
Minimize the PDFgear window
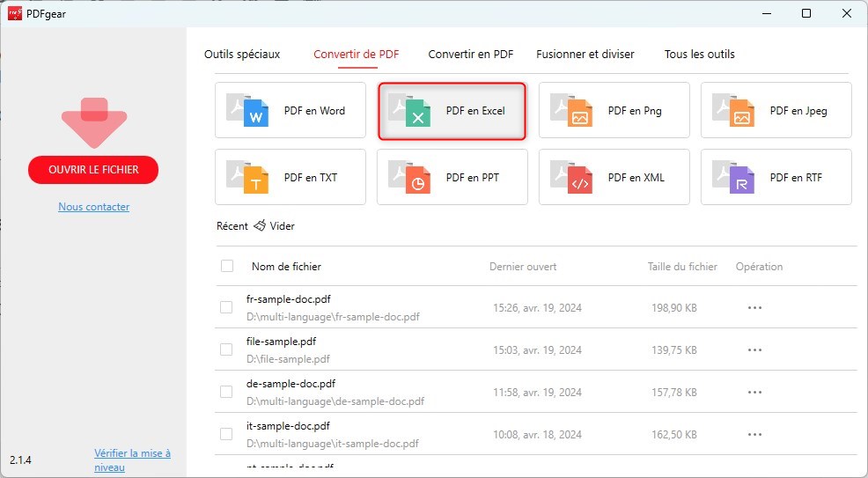(x=766, y=13)
